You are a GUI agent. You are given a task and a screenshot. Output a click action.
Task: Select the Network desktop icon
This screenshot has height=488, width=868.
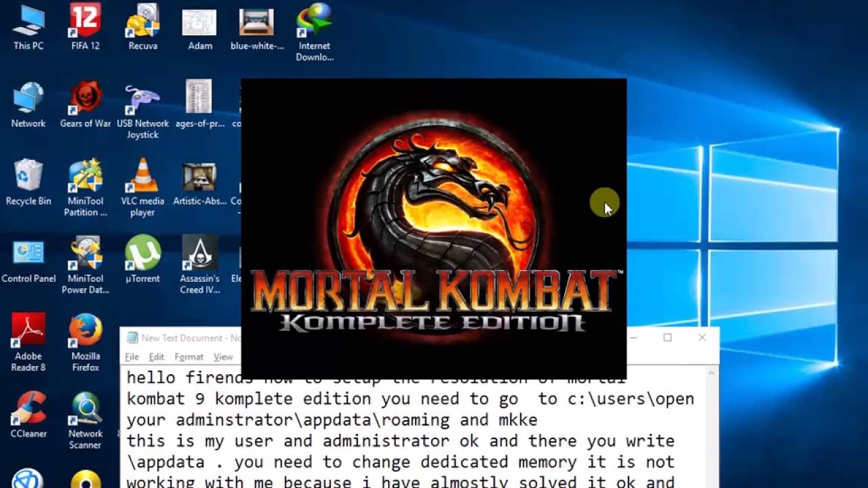click(28, 105)
